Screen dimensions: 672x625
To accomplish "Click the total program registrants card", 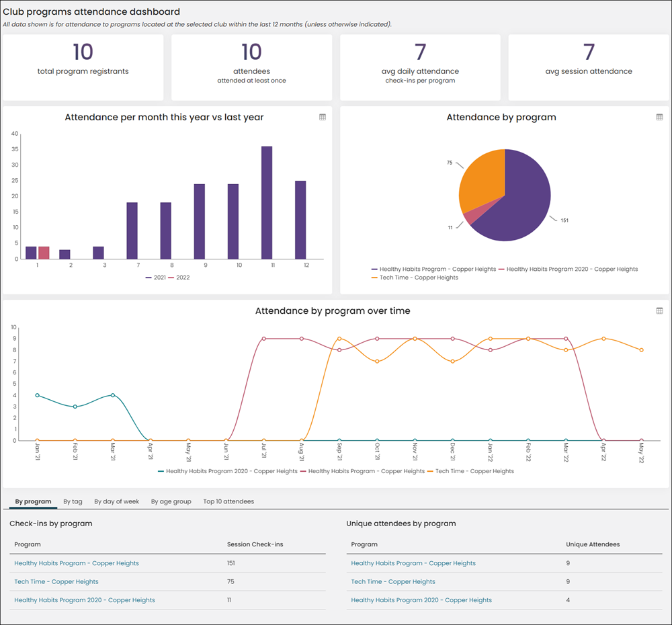I will click(x=83, y=68).
